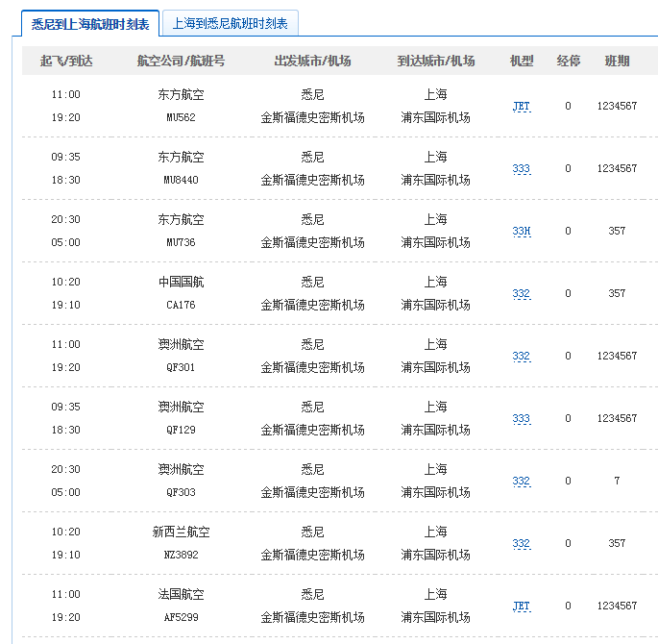Click the 经停 column header

[x=569, y=62]
